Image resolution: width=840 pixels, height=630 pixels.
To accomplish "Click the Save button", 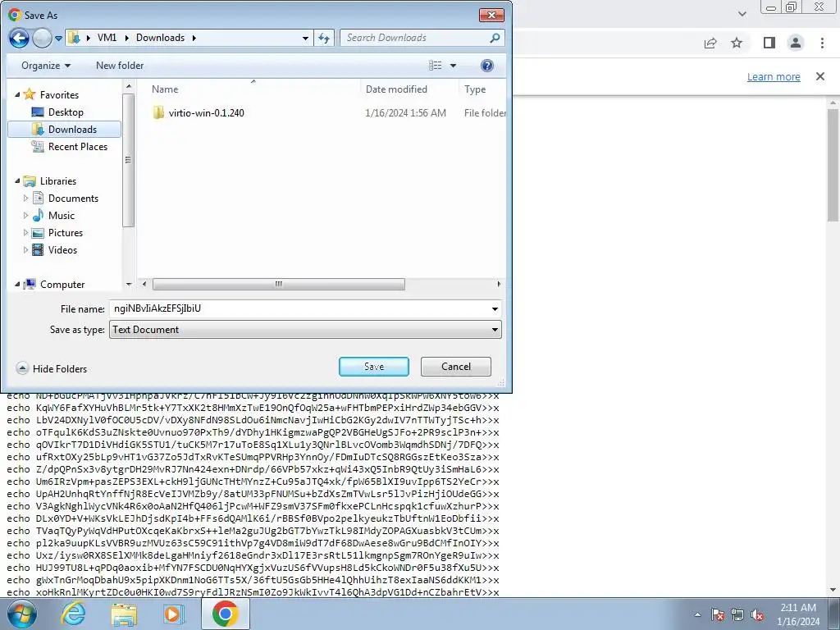I will coord(374,367).
